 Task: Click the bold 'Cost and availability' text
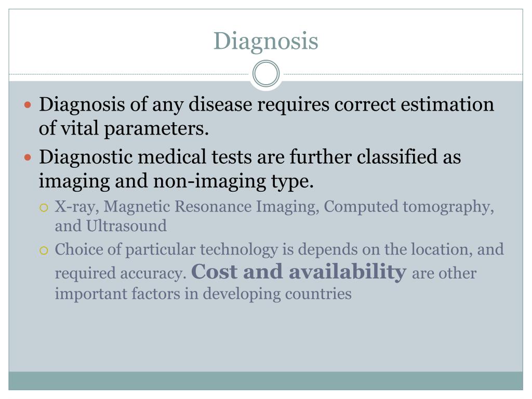point(299,271)
